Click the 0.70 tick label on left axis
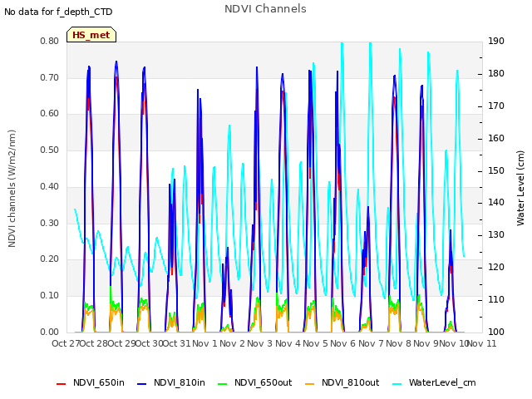Screen dimensions: 532x399 coord(50,77)
